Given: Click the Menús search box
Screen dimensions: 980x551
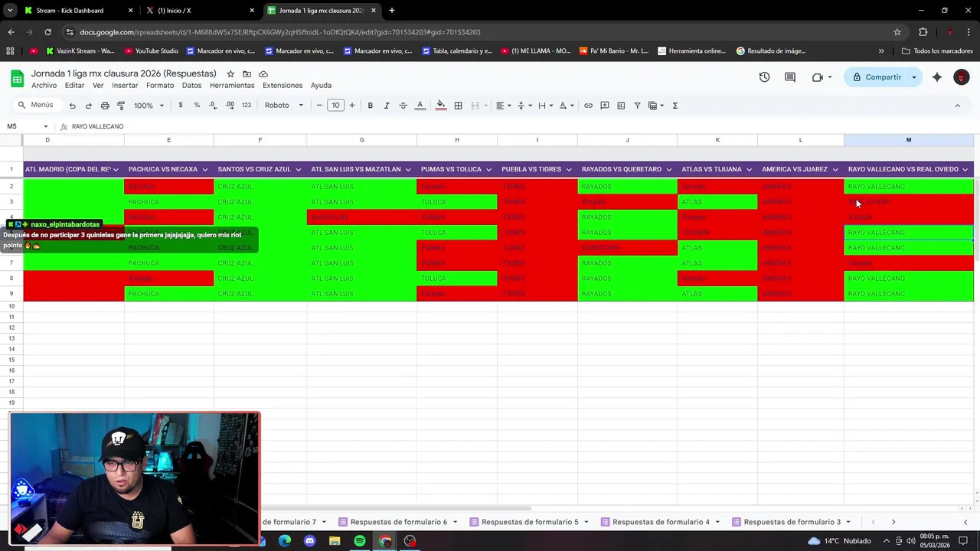Looking at the screenshot, I should (36, 105).
